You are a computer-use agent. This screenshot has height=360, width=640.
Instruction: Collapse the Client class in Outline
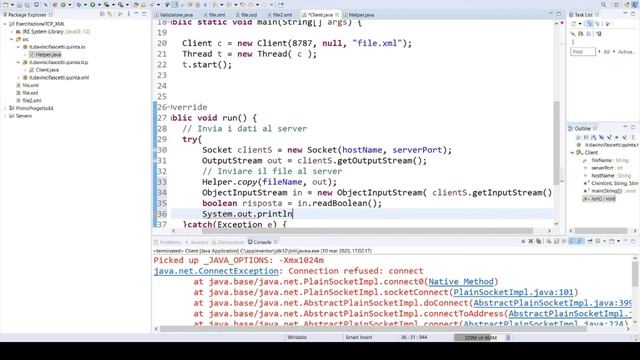pyautogui.click(x=572, y=152)
